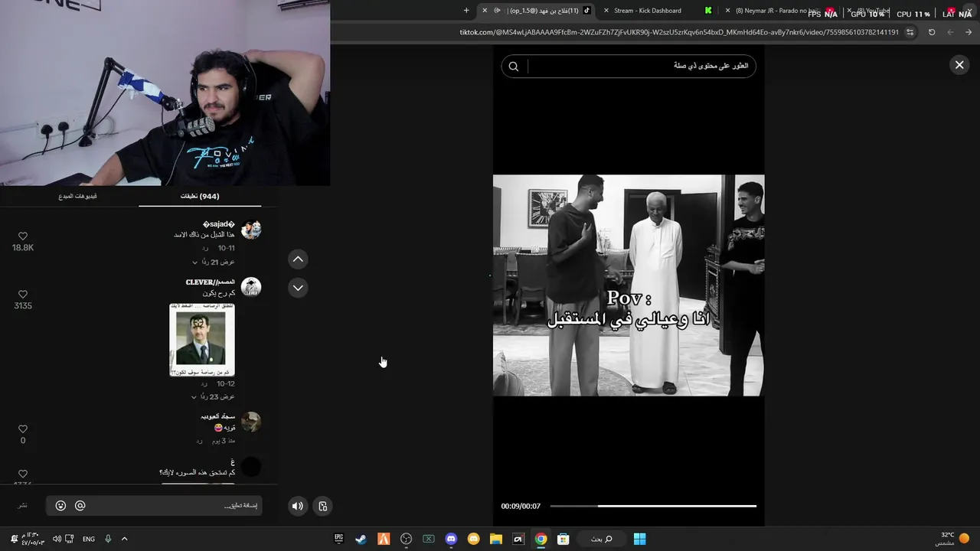Click the clipboard icon beside the volume button

pyautogui.click(x=323, y=506)
